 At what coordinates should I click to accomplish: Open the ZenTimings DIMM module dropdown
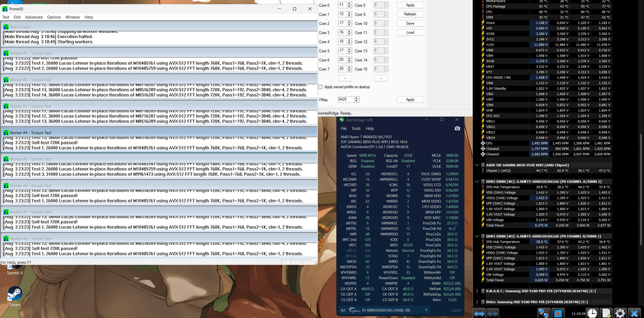pyautogui.click(x=426, y=310)
